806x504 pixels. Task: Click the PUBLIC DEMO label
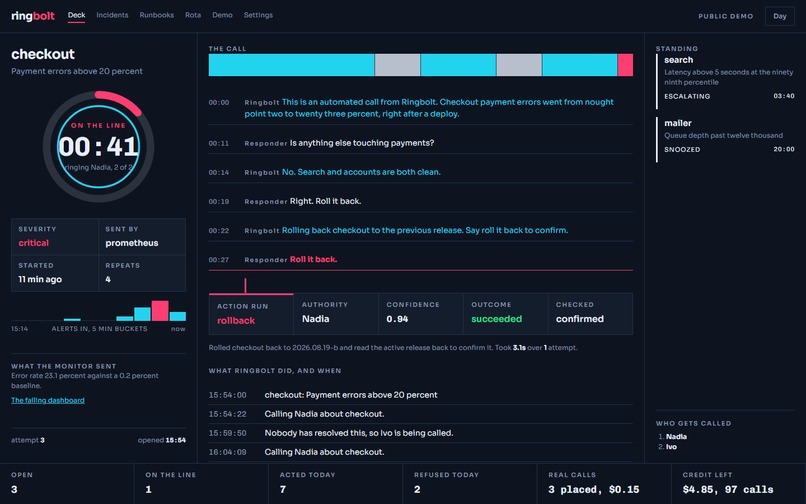(x=725, y=16)
